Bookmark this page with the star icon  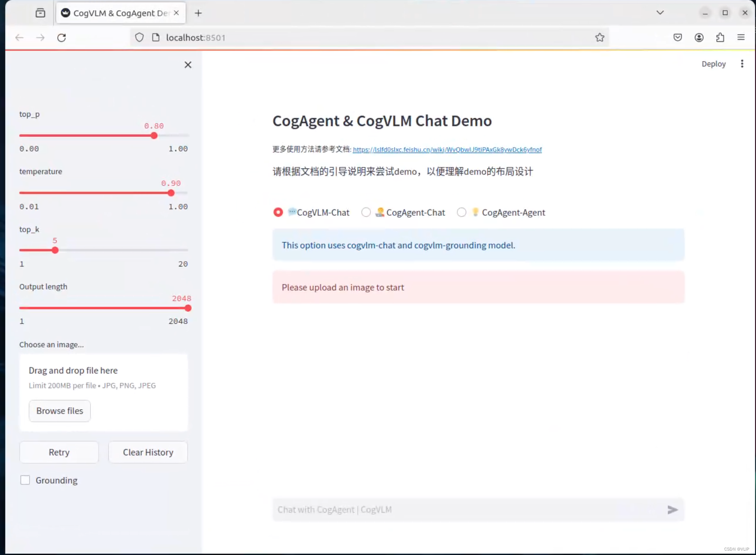coord(600,37)
